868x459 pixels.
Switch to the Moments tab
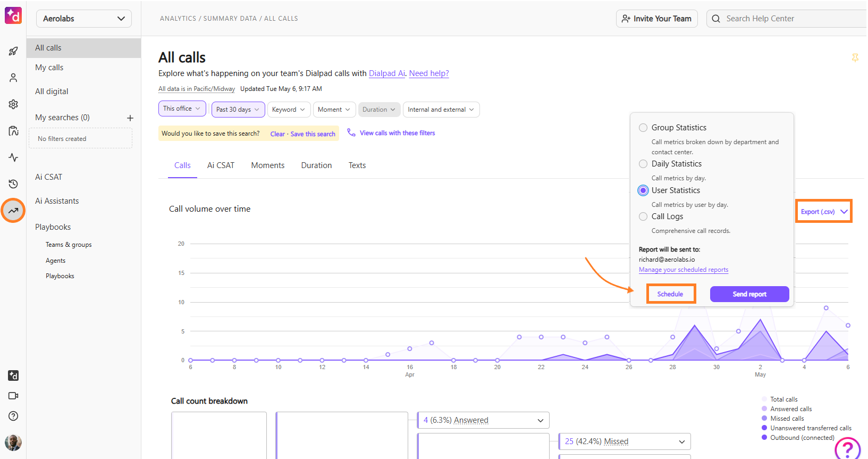268,165
